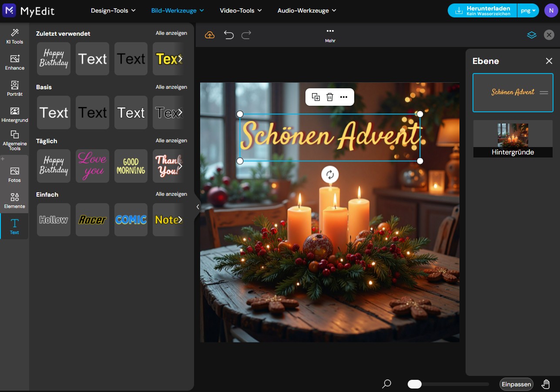Select the hand pan tool
The width and height of the screenshot is (560, 392).
point(546,384)
